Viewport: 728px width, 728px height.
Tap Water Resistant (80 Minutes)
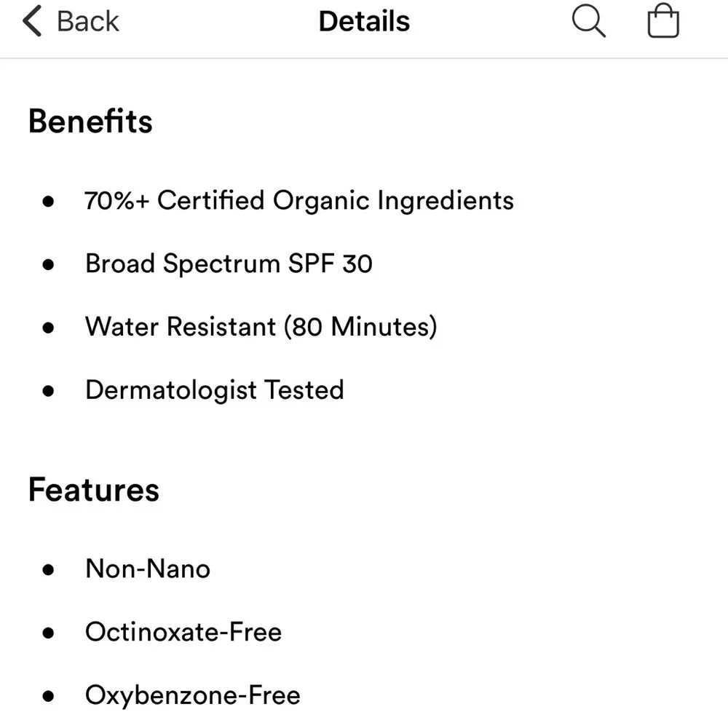pyautogui.click(x=261, y=327)
